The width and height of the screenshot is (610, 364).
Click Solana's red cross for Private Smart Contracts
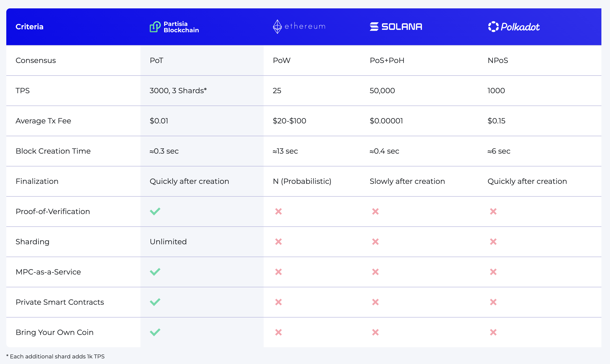[x=375, y=302]
